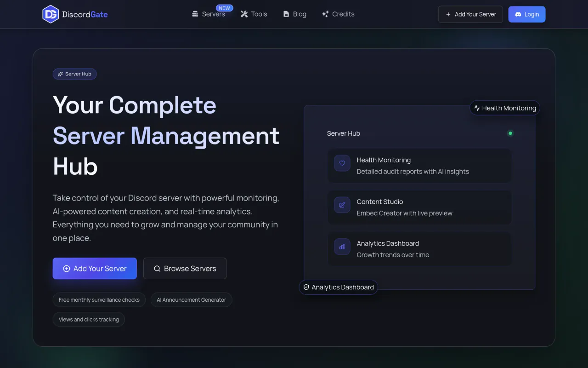Select the AI Announcement Generator chip
This screenshot has height=368, width=588.
point(192,300)
